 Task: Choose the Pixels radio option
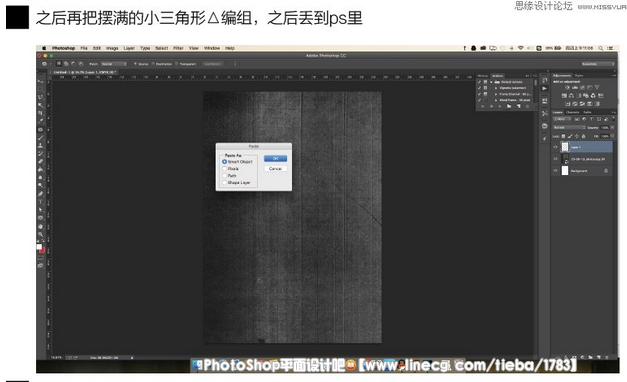pyautogui.click(x=225, y=169)
